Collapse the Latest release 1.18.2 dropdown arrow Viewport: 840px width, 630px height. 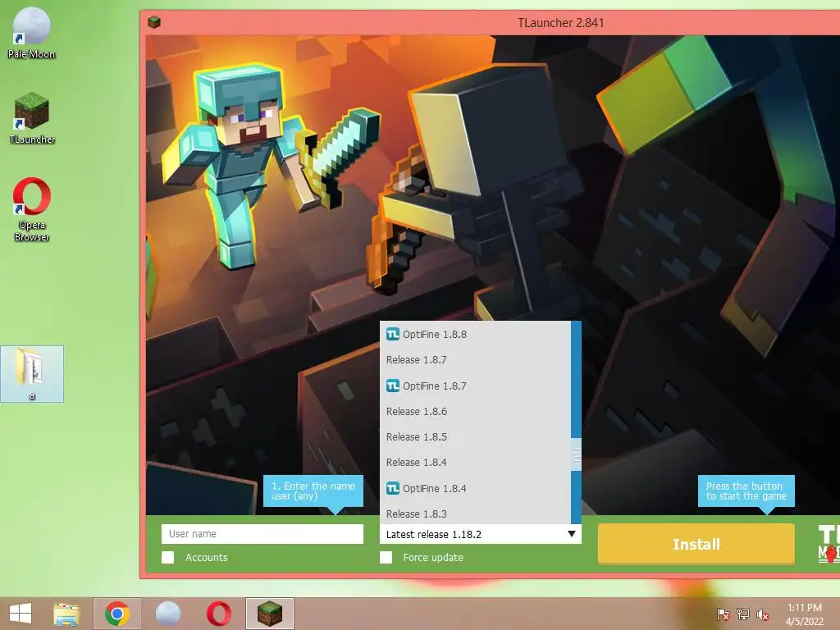(572, 534)
